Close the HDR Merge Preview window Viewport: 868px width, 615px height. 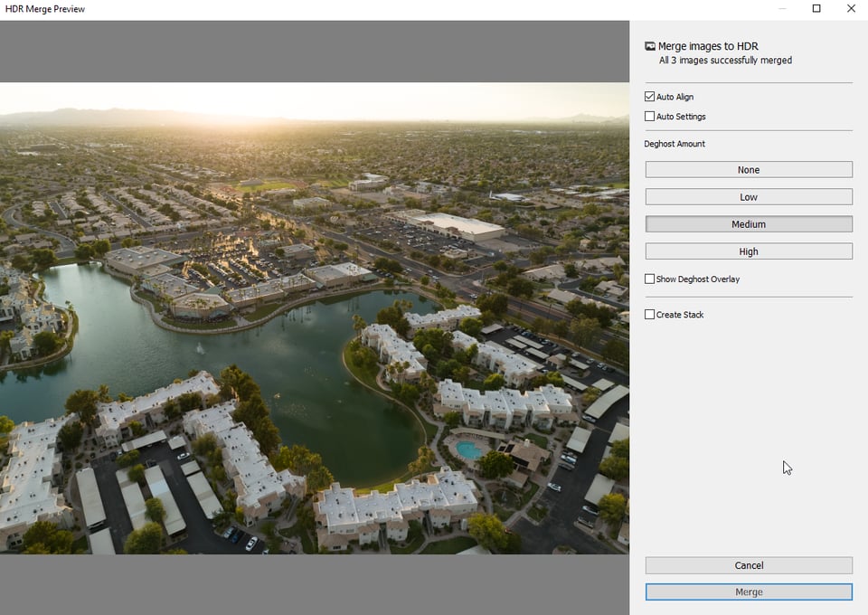tap(851, 8)
